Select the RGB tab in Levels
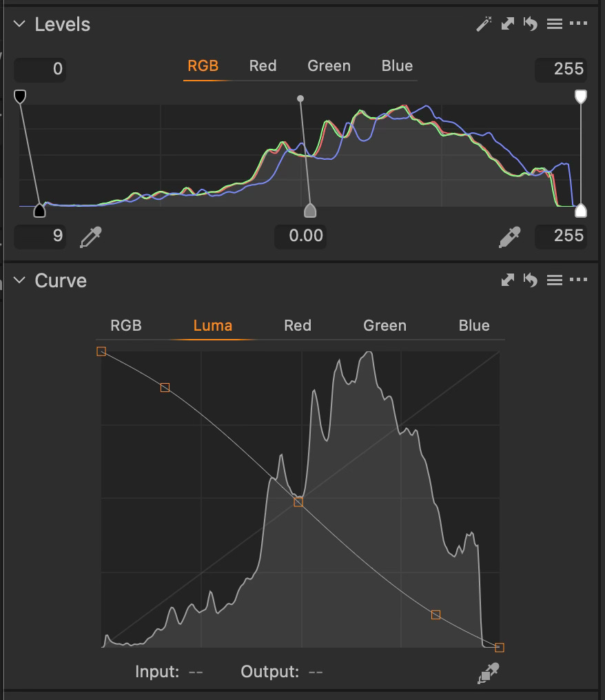The height and width of the screenshot is (700, 605). tap(203, 66)
